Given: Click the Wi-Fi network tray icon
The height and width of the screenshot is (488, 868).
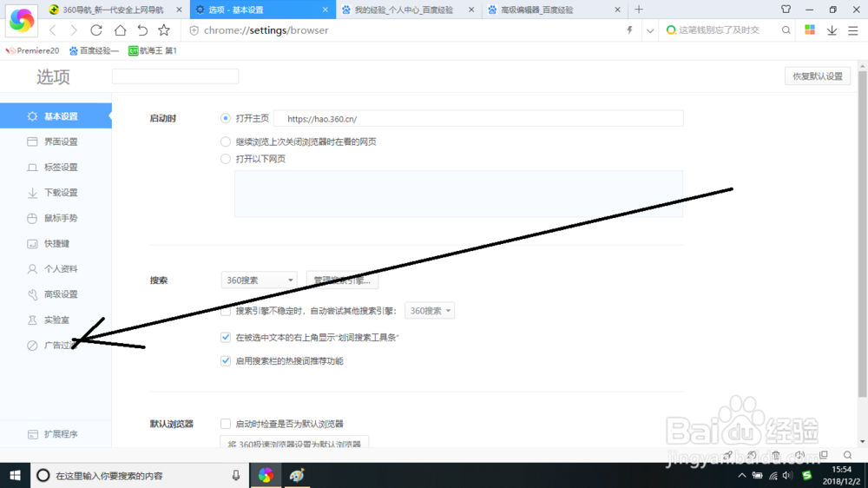Looking at the screenshot, I should click(x=773, y=475).
